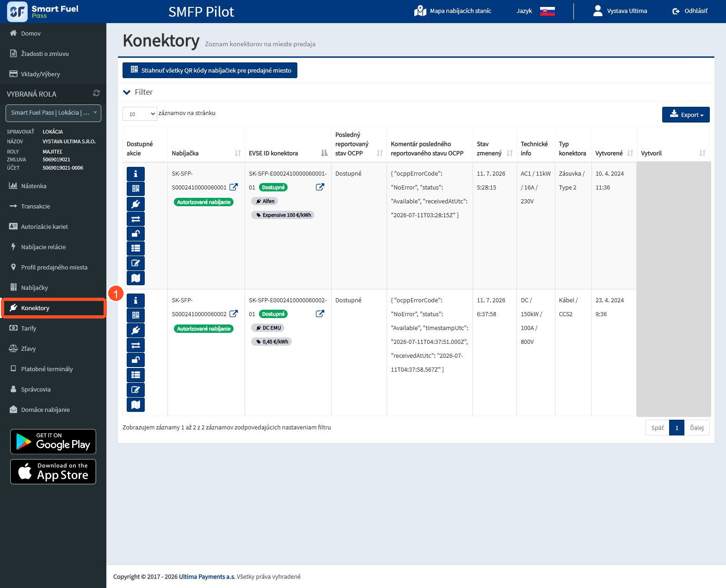Click the unlock icon in the first connector row
The width and height of the screenshot is (726, 588).
(135, 233)
